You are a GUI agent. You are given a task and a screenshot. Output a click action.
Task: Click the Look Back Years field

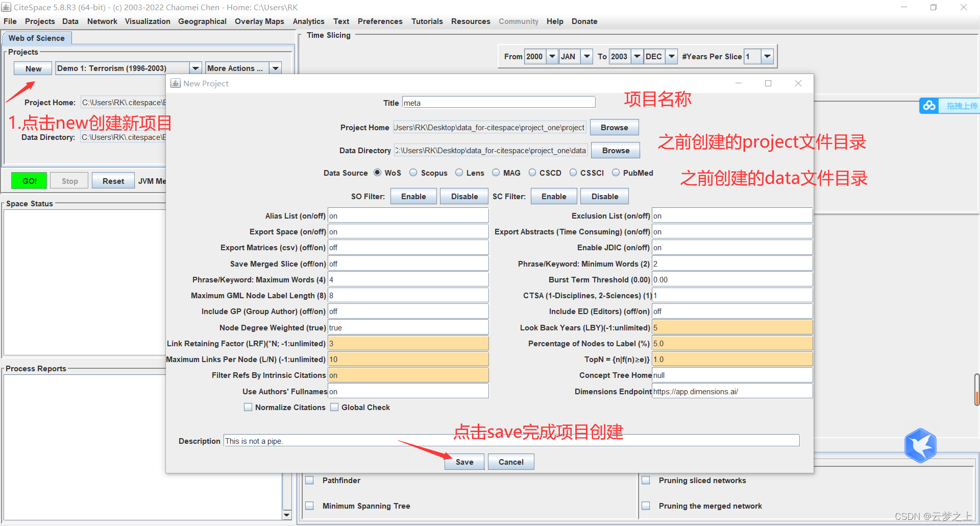click(x=732, y=327)
